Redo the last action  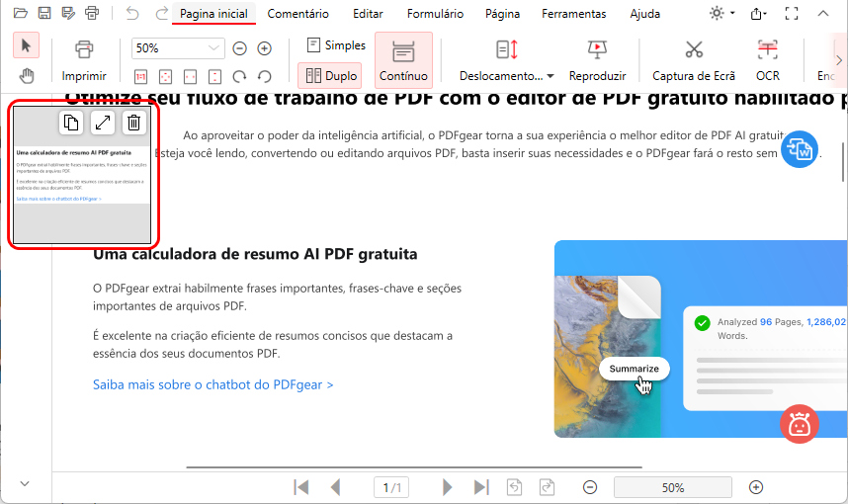[x=161, y=13]
